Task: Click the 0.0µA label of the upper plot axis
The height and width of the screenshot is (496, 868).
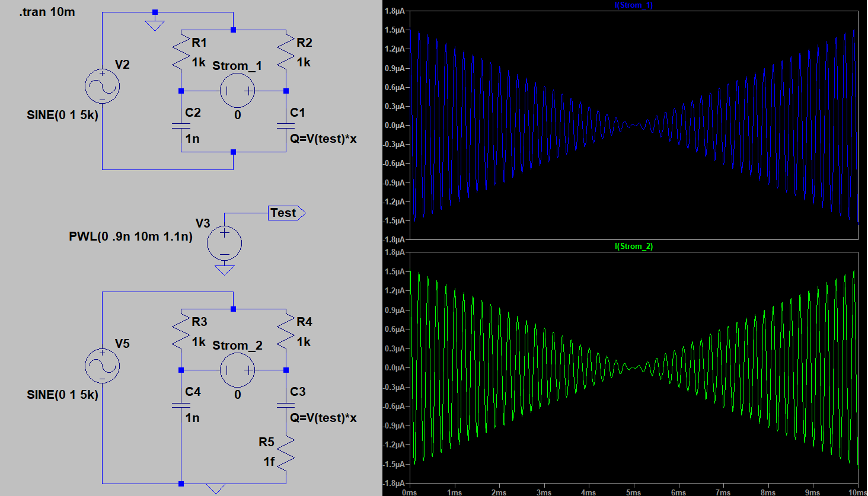Action: (395, 125)
